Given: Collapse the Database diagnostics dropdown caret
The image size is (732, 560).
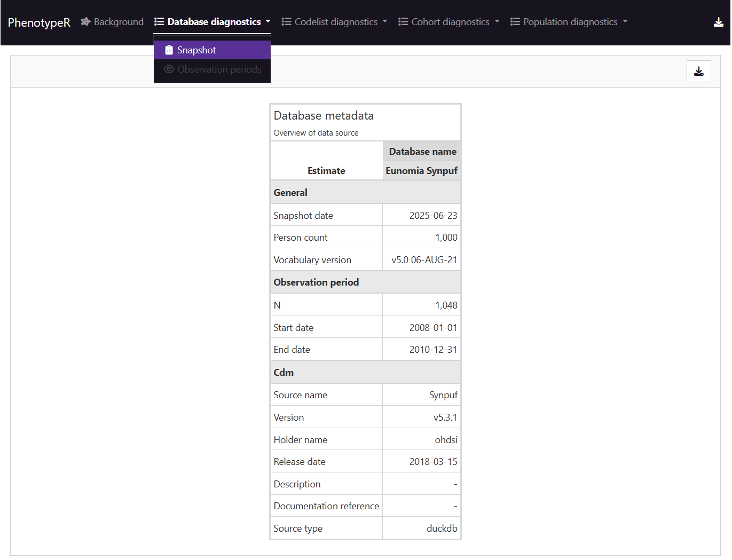Looking at the screenshot, I should tap(268, 22).
